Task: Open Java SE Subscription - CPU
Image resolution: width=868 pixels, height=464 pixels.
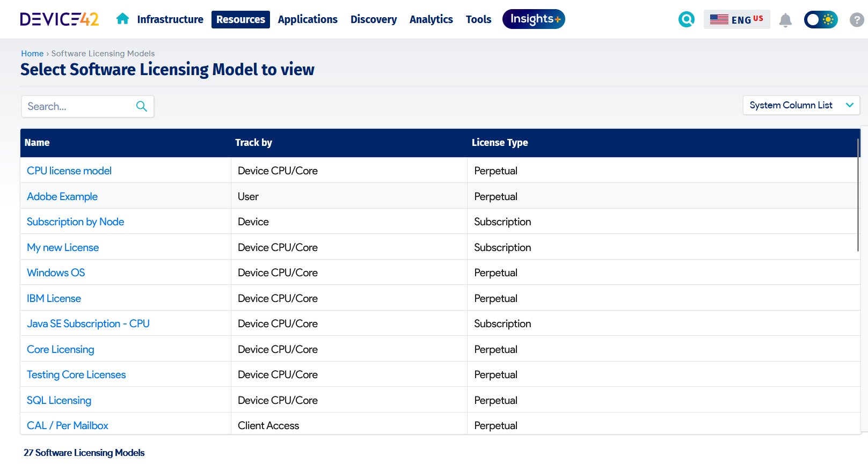Action: click(x=88, y=323)
